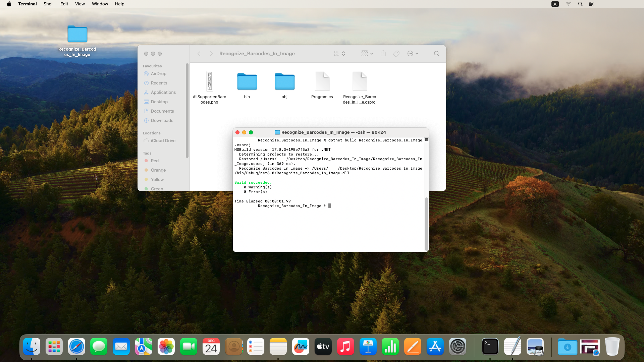Toggle the Wi-Fi menu bar icon
Screen dimensions: 644x362
point(569,4)
